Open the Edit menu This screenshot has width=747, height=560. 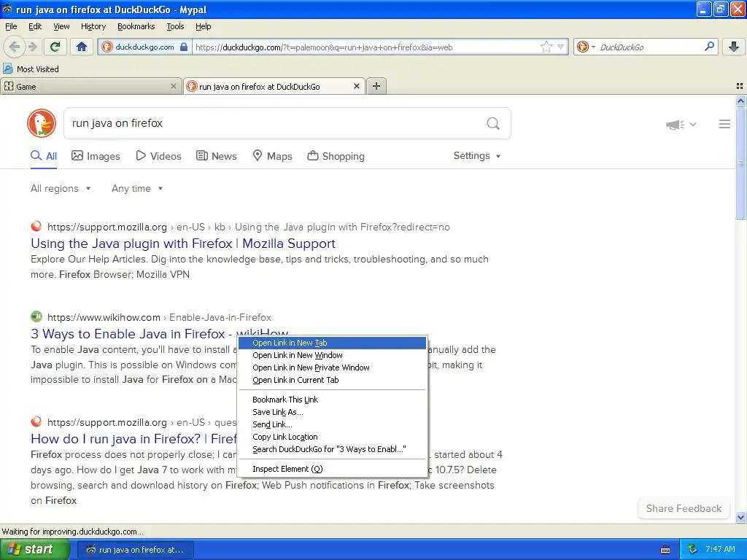tap(35, 26)
